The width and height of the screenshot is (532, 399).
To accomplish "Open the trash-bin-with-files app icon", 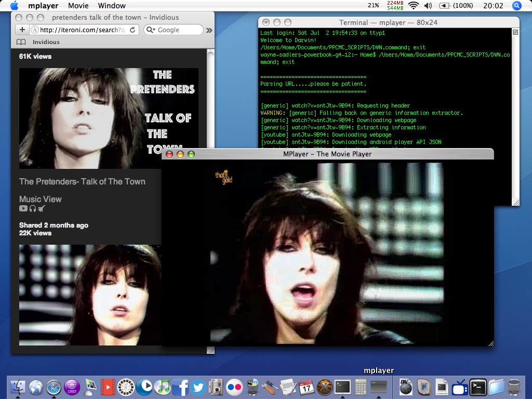I will point(252,387).
